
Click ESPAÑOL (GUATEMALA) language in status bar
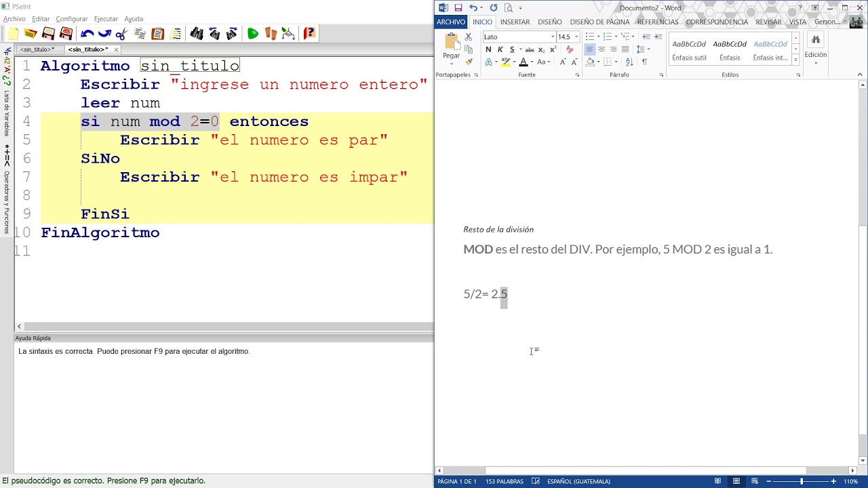tap(578, 481)
